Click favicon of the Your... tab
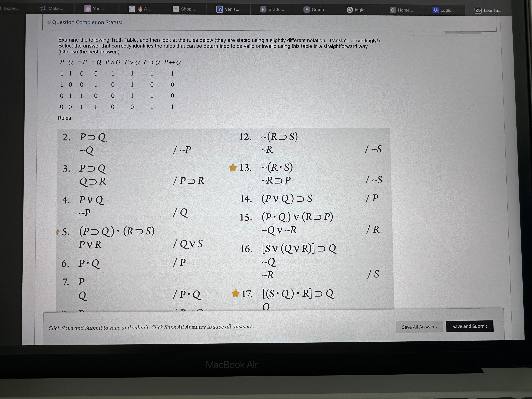 point(87,9)
